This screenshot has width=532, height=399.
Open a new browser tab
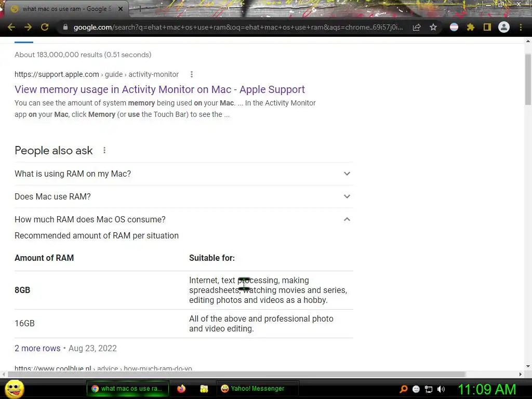point(140,9)
